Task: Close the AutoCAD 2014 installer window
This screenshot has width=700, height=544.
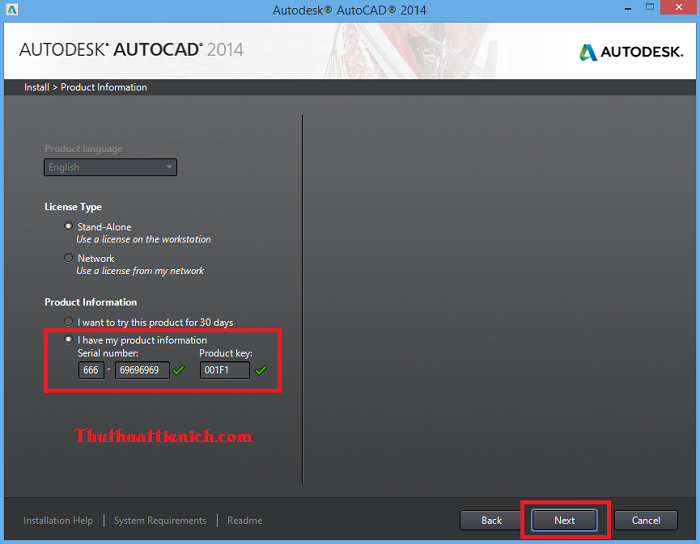Action: 679,7
